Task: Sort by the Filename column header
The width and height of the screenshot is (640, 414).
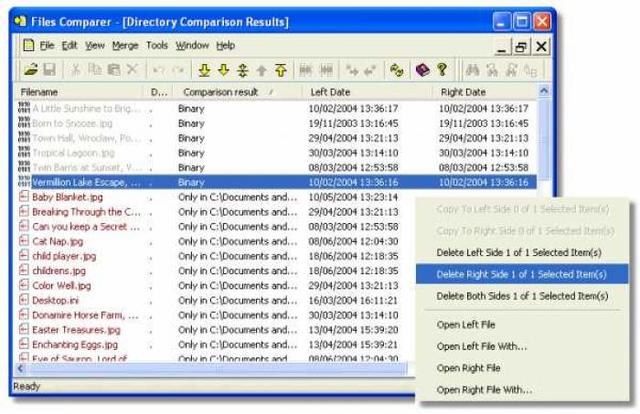Action: (79, 92)
